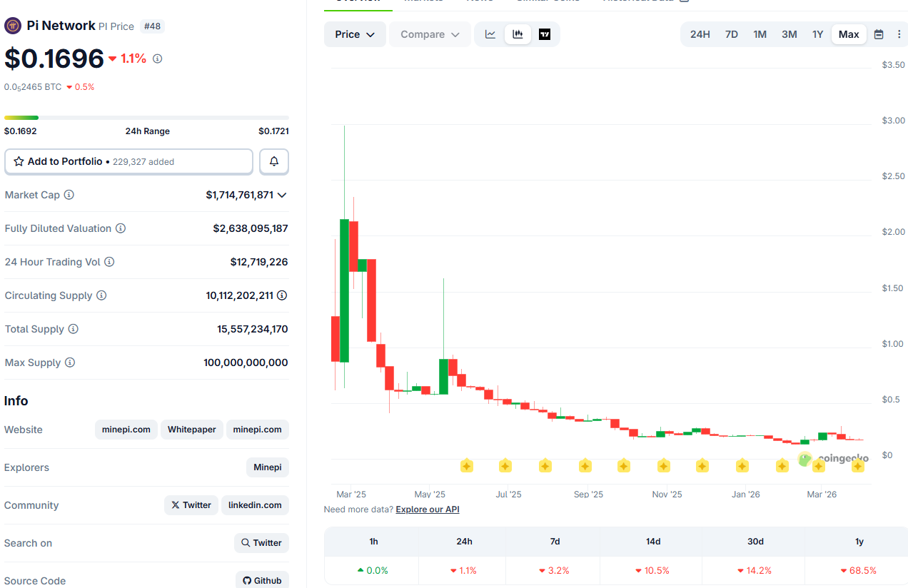Viewport: 908px width, 588px height.
Task: Select the candlestick chart icon
Action: [518, 34]
